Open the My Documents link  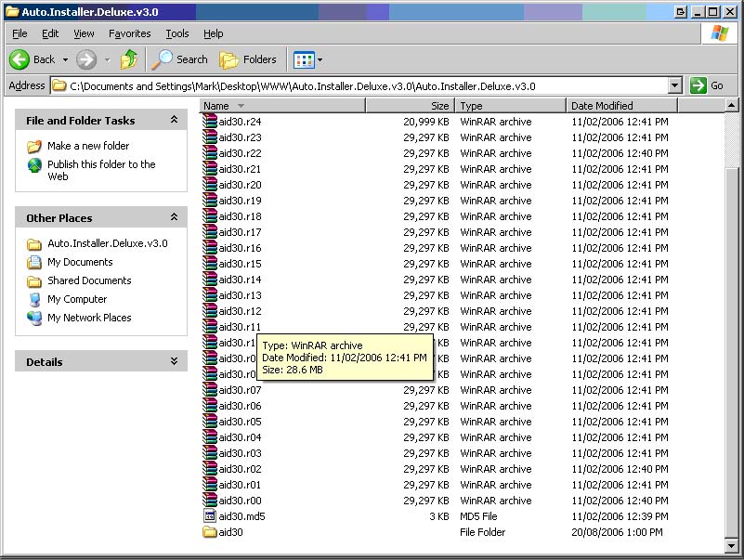tap(80, 262)
